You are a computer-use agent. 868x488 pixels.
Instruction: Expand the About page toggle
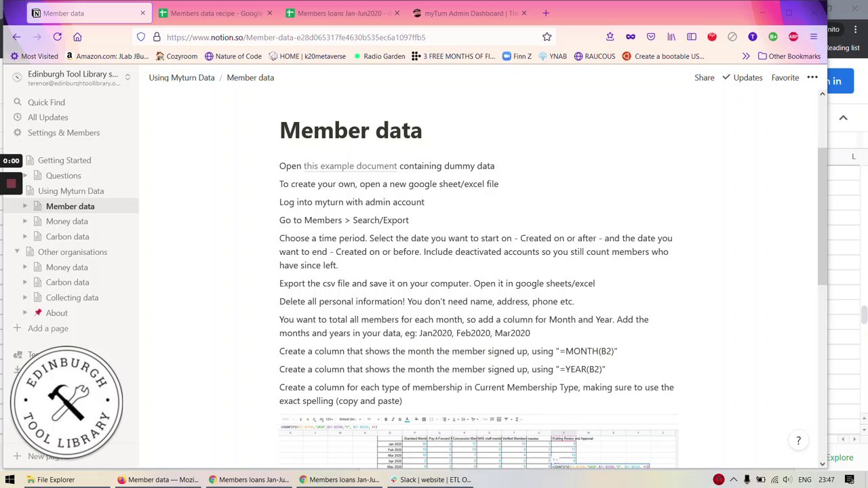[25, 312]
